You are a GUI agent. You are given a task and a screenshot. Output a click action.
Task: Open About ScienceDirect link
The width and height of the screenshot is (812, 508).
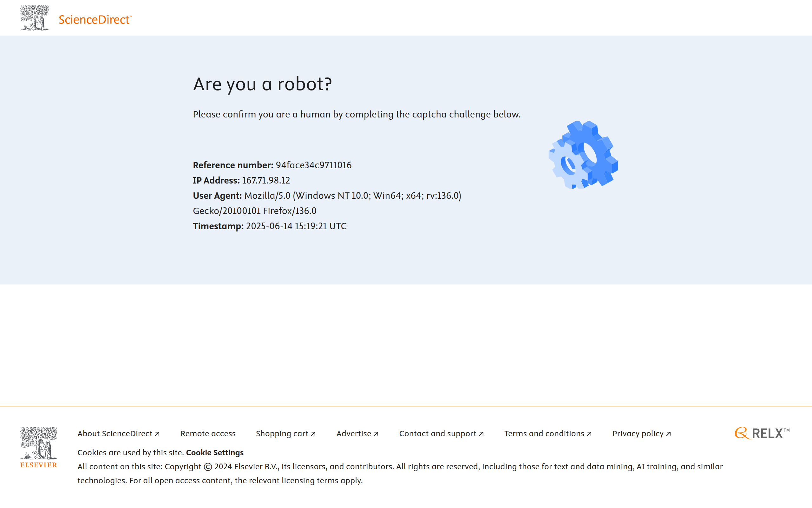(x=118, y=433)
